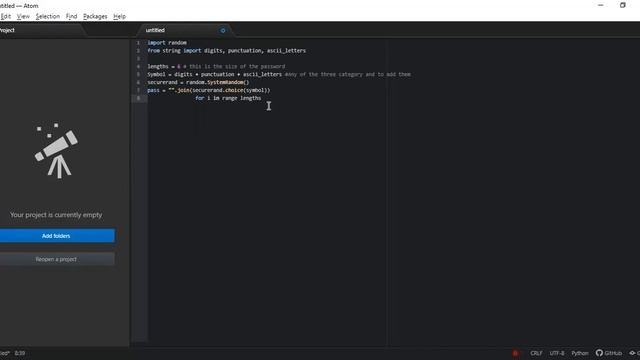Change the UTF-8 file encoding

click(x=557, y=353)
